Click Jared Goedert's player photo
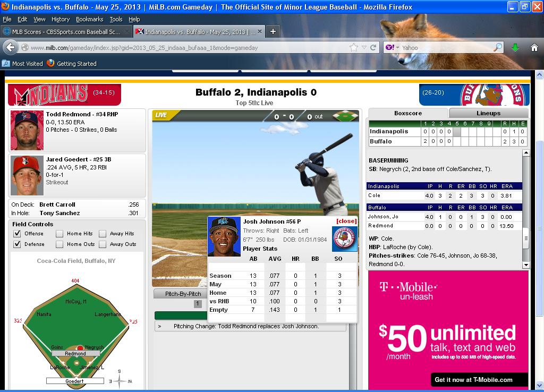Screen dimensions: 544x392 point(27,175)
